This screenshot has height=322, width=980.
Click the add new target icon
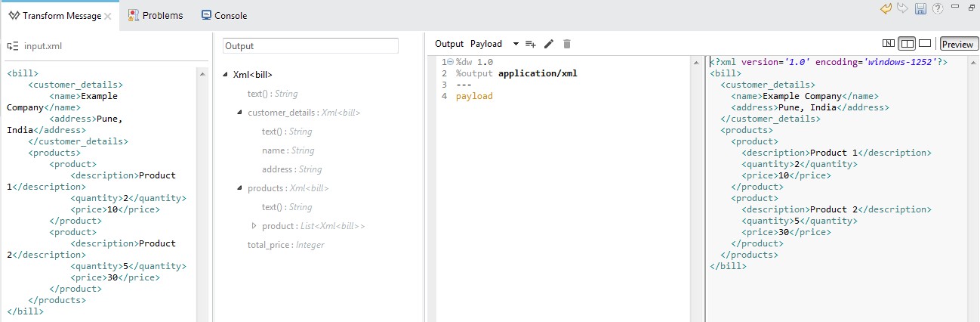[x=531, y=44]
